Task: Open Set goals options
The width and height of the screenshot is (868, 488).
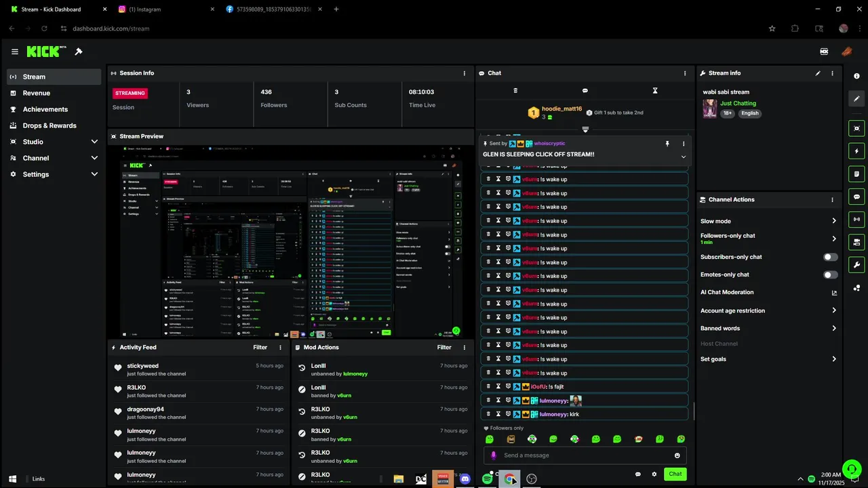Action: pyautogui.click(x=768, y=359)
